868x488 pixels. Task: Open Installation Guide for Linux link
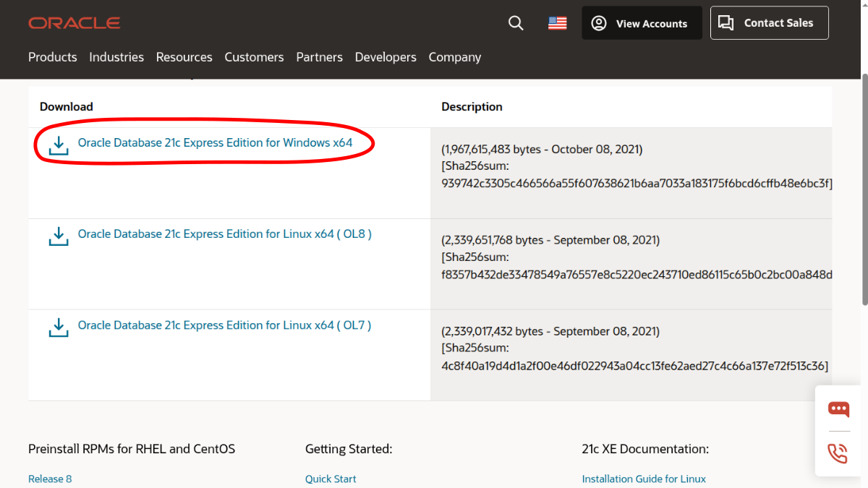(644, 479)
